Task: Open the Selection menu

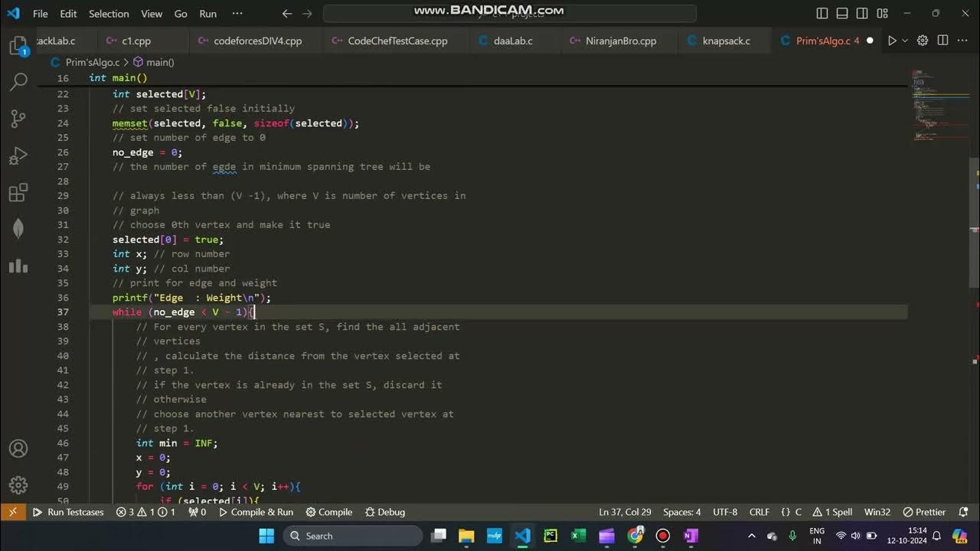Action: coord(109,14)
